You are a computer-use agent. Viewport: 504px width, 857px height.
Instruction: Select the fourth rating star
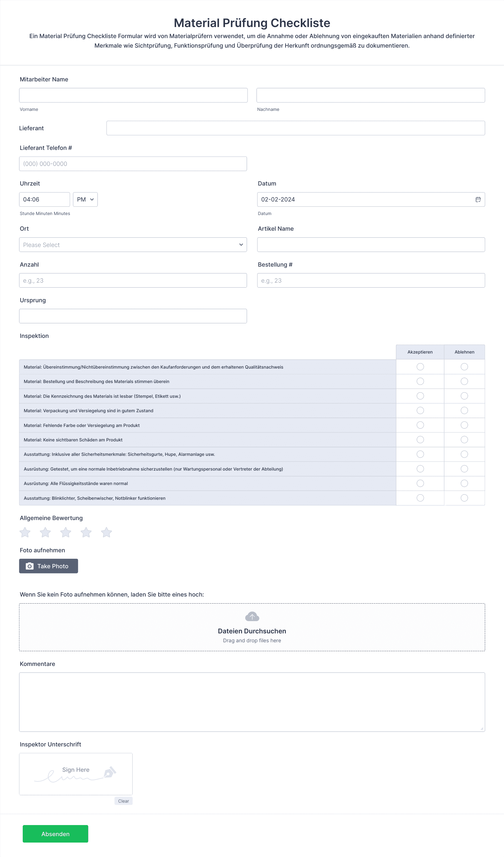[86, 532]
